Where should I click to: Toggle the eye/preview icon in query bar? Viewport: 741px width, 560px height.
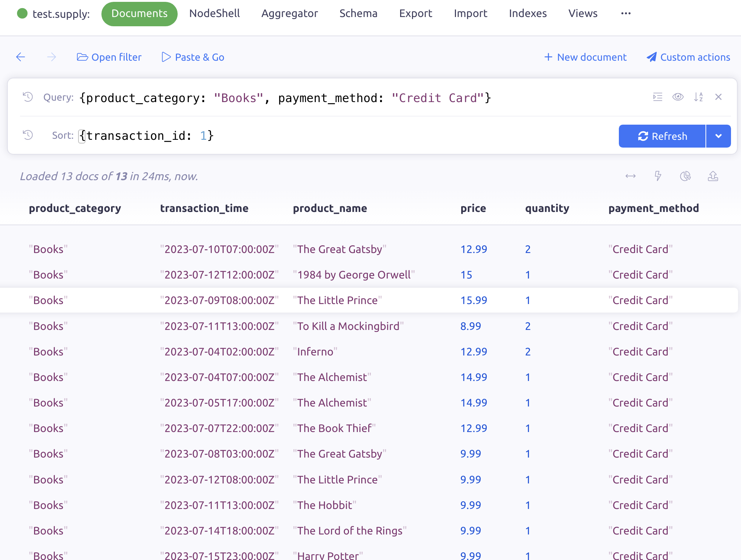[678, 97]
